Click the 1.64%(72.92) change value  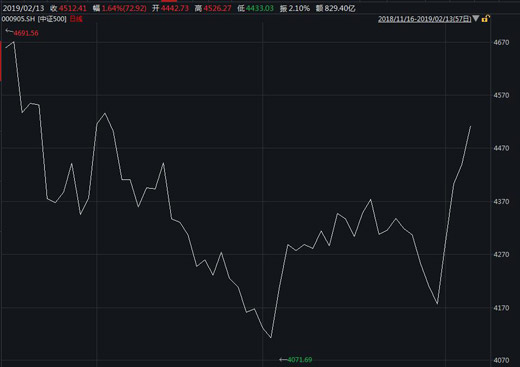tap(124, 8)
